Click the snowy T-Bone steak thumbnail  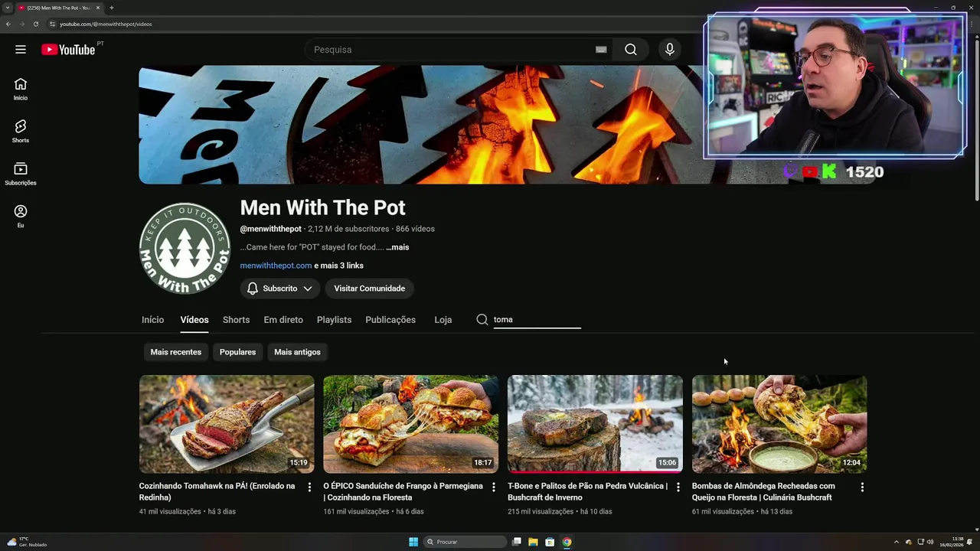point(595,424)
